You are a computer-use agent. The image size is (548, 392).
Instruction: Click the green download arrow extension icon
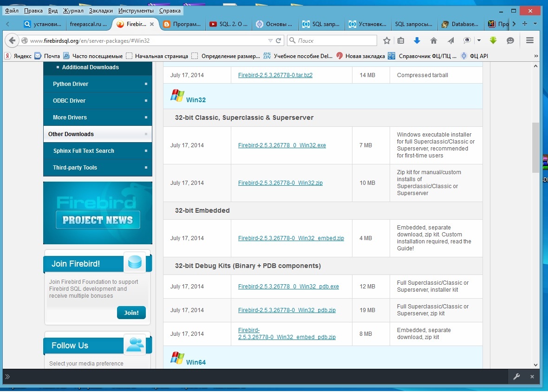coord(493,41)
